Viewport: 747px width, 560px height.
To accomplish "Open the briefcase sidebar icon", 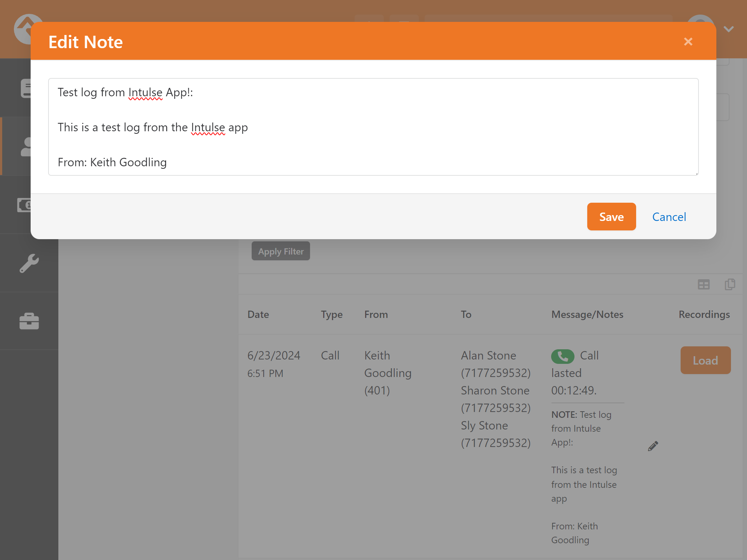I will tap(29, 321).
